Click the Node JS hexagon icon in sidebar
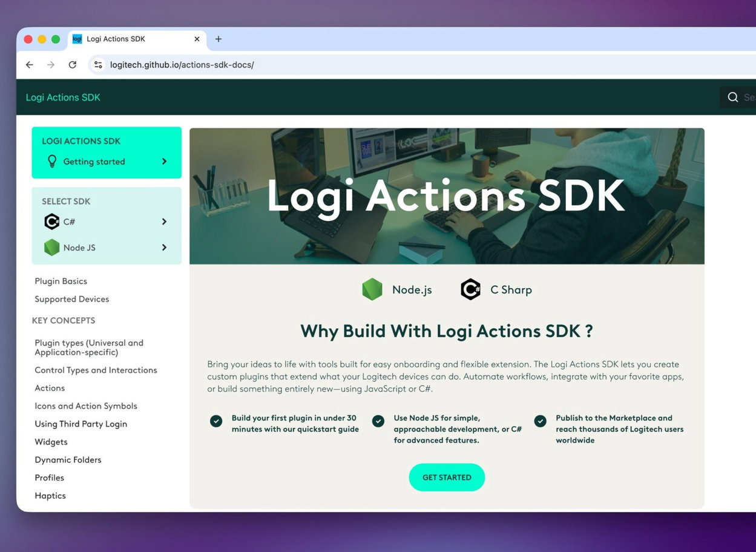This screenshot has height=552, width=756. pyautogui.click(x=52, y=248)
